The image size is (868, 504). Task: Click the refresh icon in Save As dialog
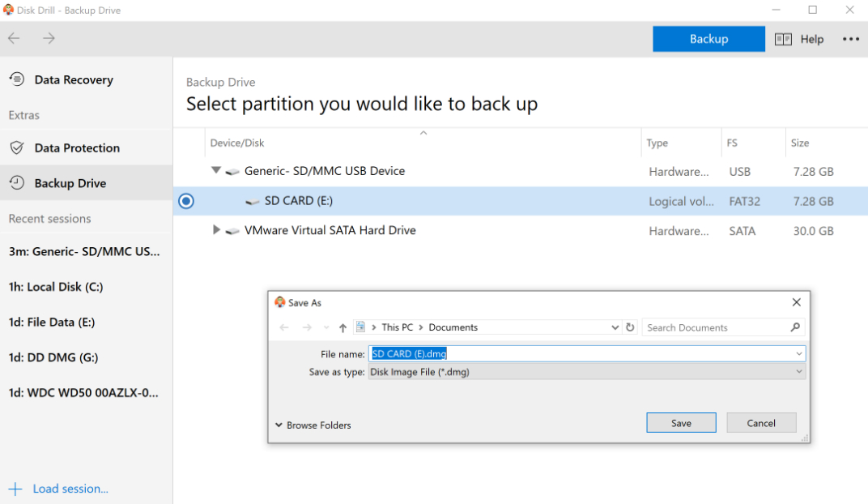(630, 327)
